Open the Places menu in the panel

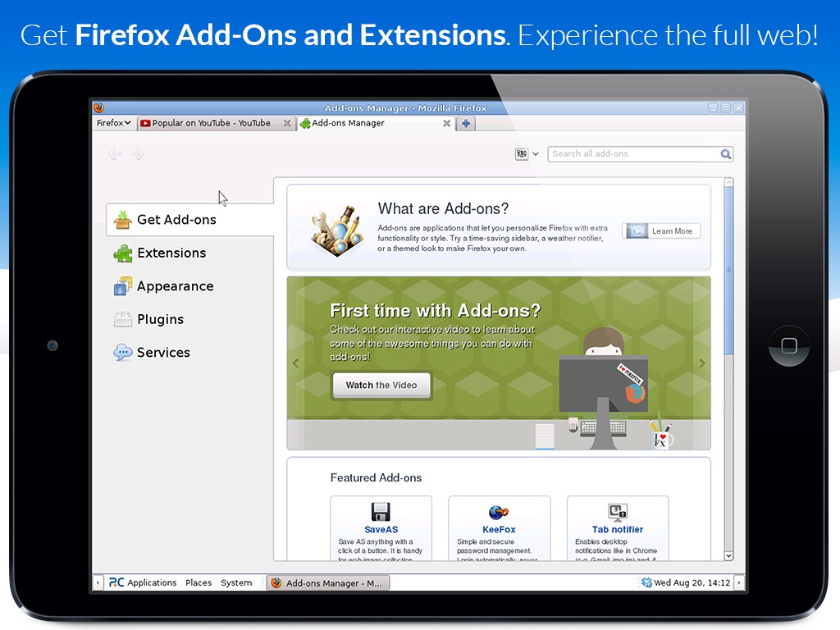click(x=199, y=582)
